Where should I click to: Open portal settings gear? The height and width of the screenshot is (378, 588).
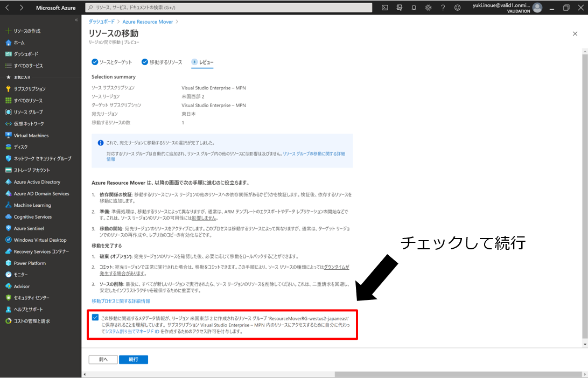(x=428, y=8)
